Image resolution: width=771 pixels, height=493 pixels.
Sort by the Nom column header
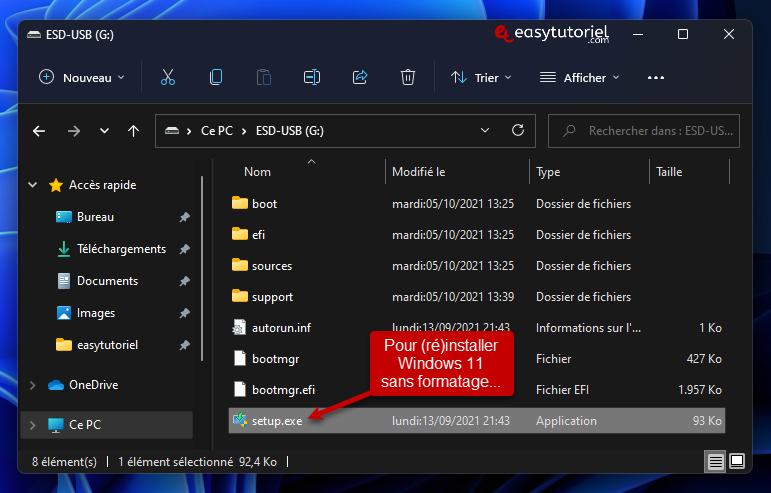[x=257, y=172]
